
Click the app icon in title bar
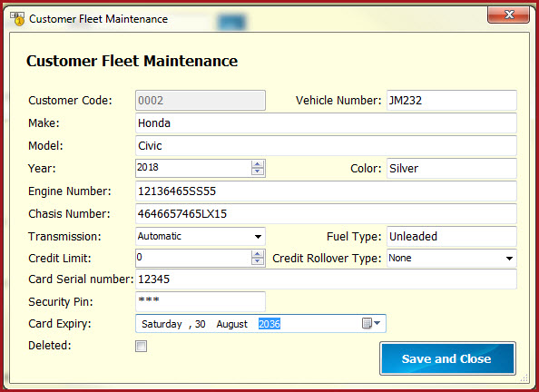coord(17,18)
